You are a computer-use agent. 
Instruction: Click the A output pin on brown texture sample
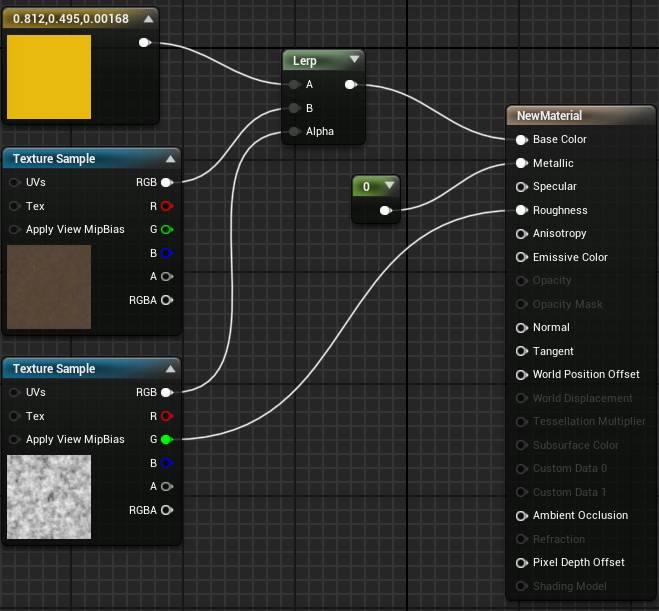pos(167,277)
